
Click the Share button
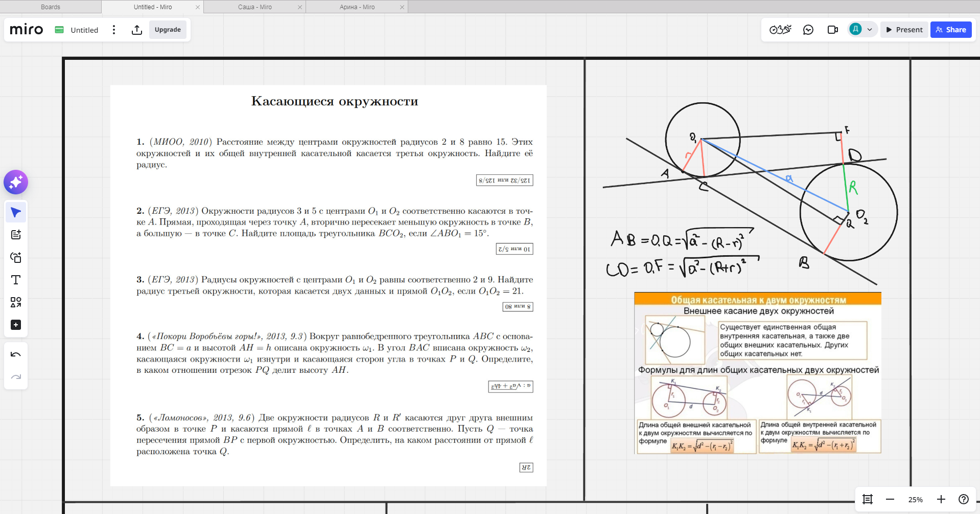tap(950, 30)
